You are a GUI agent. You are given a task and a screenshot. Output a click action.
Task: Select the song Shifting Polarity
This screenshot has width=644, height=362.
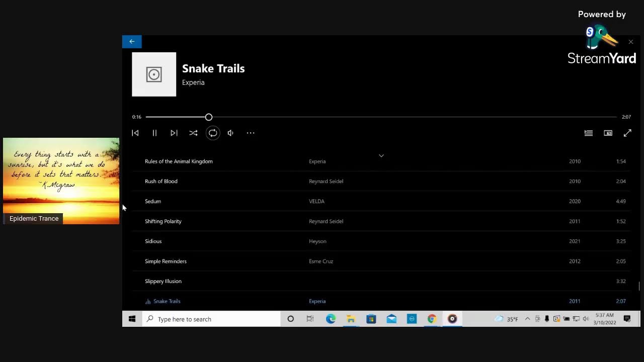(x=381, y=221)
